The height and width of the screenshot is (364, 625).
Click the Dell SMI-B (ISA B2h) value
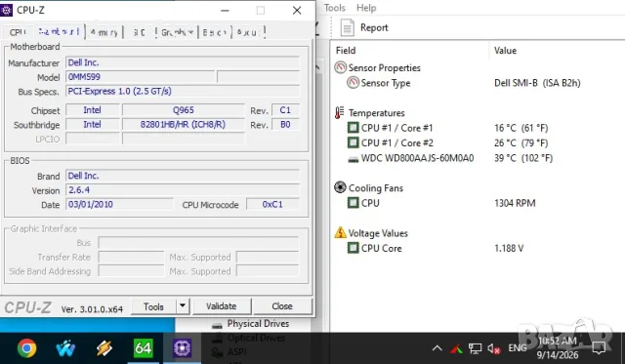click(537, 83)
